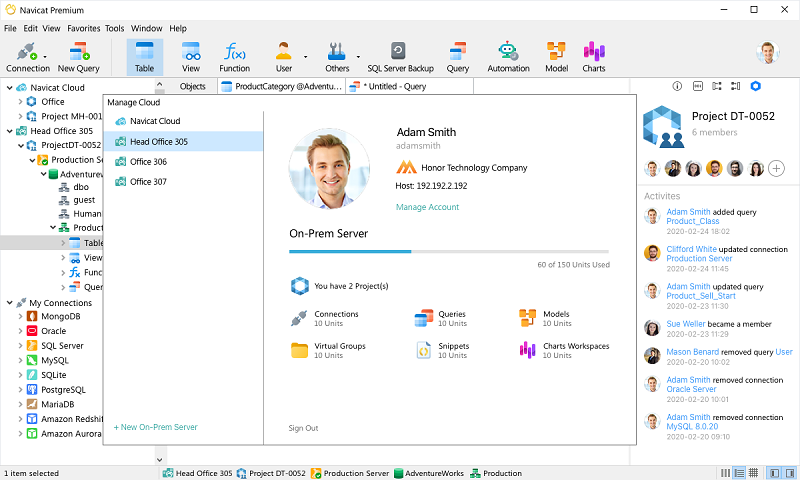Click the On-Prem Server usage progress bar
The image size is (800, 480).
pyautogui.click(x=448, y=251)
